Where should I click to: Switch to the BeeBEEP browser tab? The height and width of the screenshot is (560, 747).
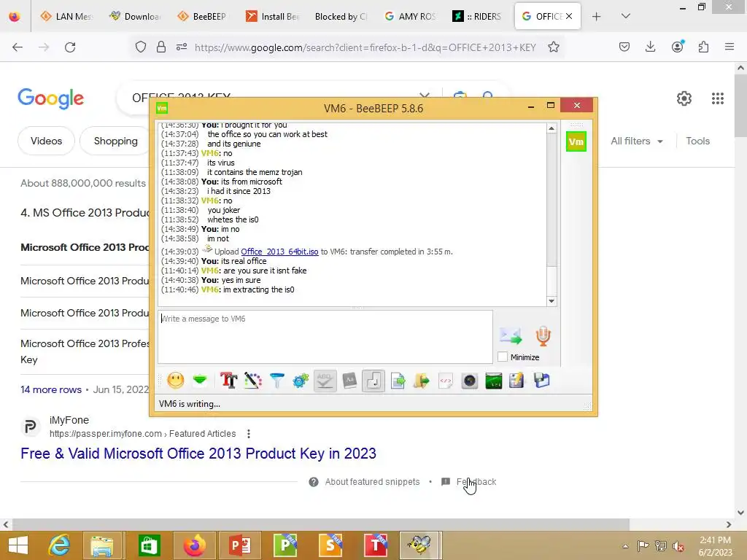pyautogui.click(x=202, y=16)
